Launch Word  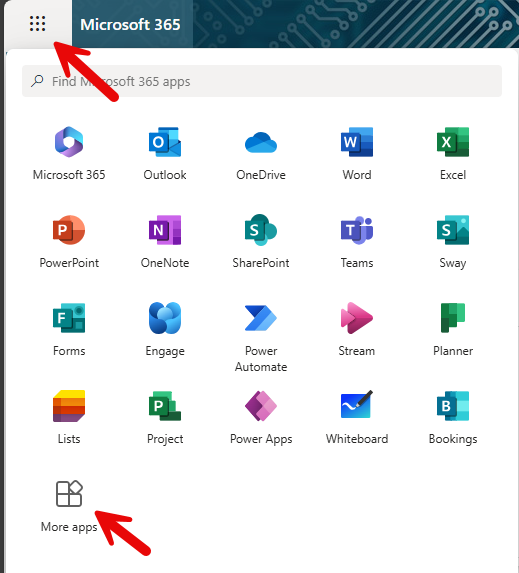[357, 142]
